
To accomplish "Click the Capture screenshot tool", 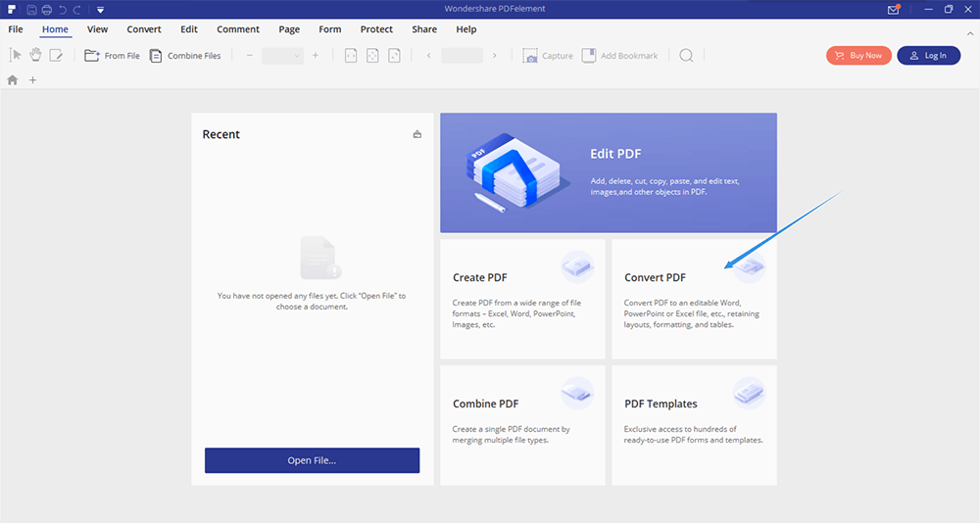I will (x=548, y=56).
